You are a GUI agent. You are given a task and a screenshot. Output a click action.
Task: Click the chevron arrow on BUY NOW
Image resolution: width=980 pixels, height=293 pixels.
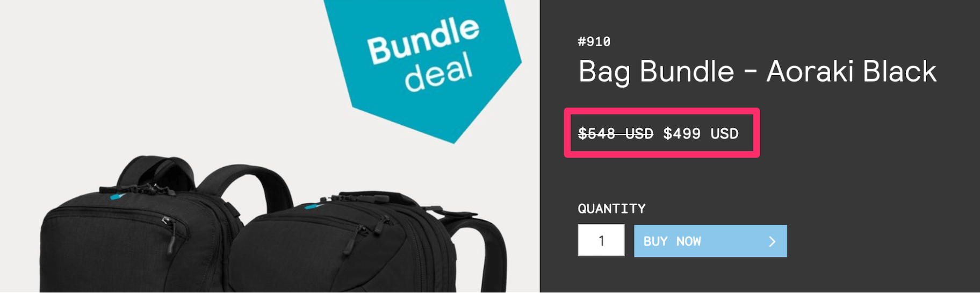tap(772, 241)
